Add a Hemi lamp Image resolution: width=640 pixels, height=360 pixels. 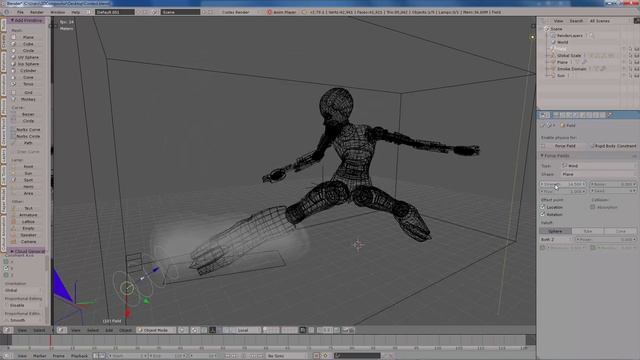click(28, 187)
